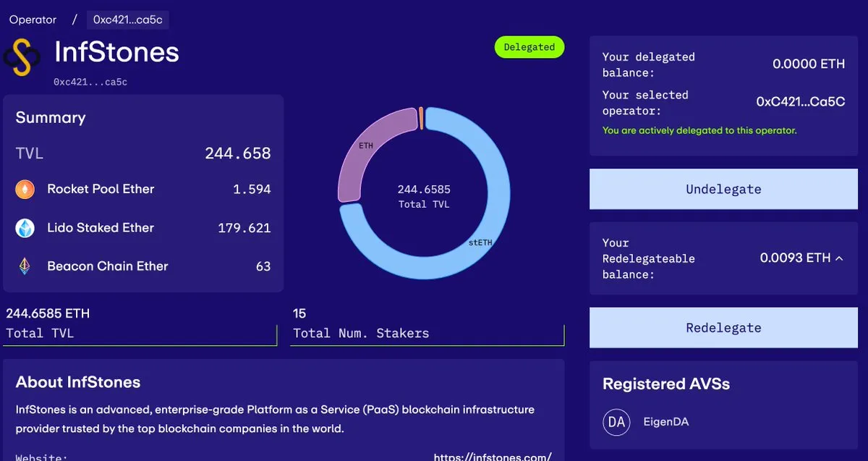Click the EigenDA registered AVS entry
Image resolution: width=868 pixels, height=461 pixels.
665,422
